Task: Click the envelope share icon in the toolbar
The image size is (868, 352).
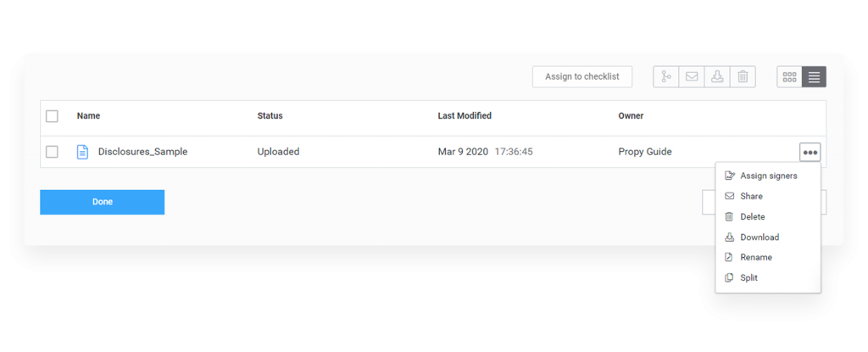Action: 692,77
